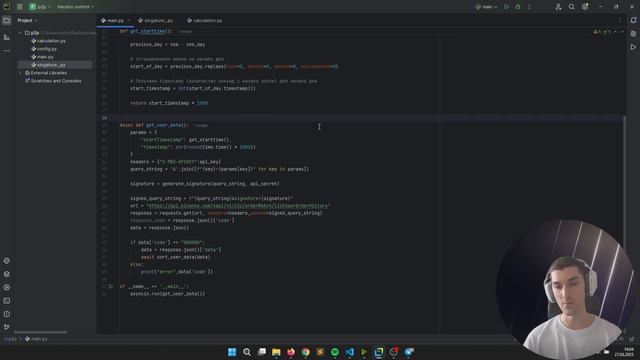Open the main run configuration dropdown
Image resolution: width=640 pixels, height=360 pixels.
[486, 7]
